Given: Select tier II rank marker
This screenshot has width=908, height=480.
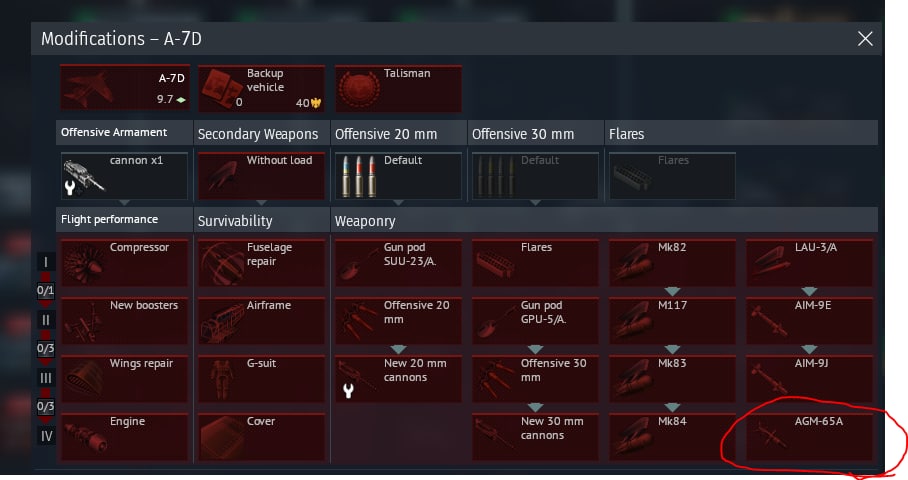Looking at the screenshot, I should (46, 320).
